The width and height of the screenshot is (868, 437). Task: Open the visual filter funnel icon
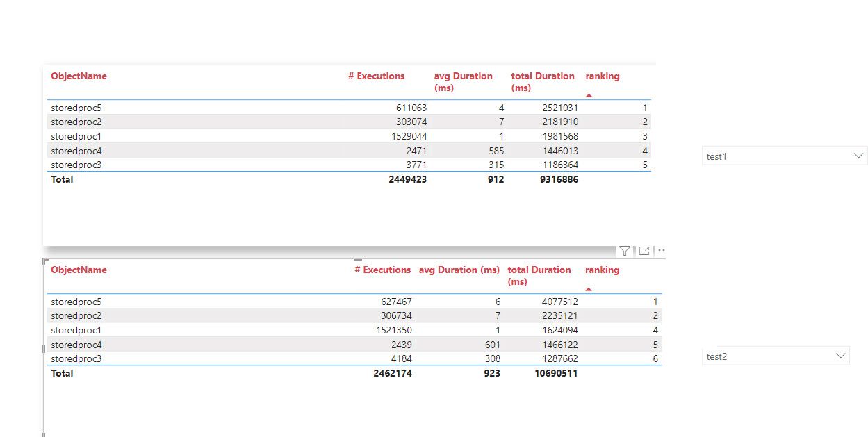624,251
